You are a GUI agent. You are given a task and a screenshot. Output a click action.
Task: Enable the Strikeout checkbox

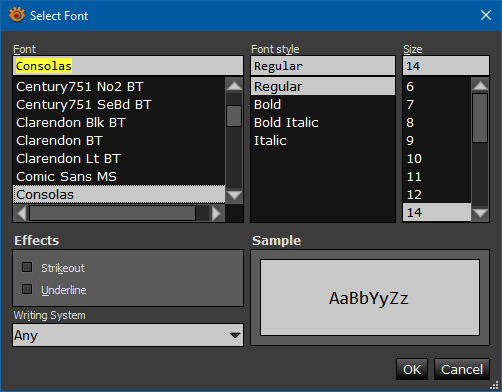click(x=27, y=267)
